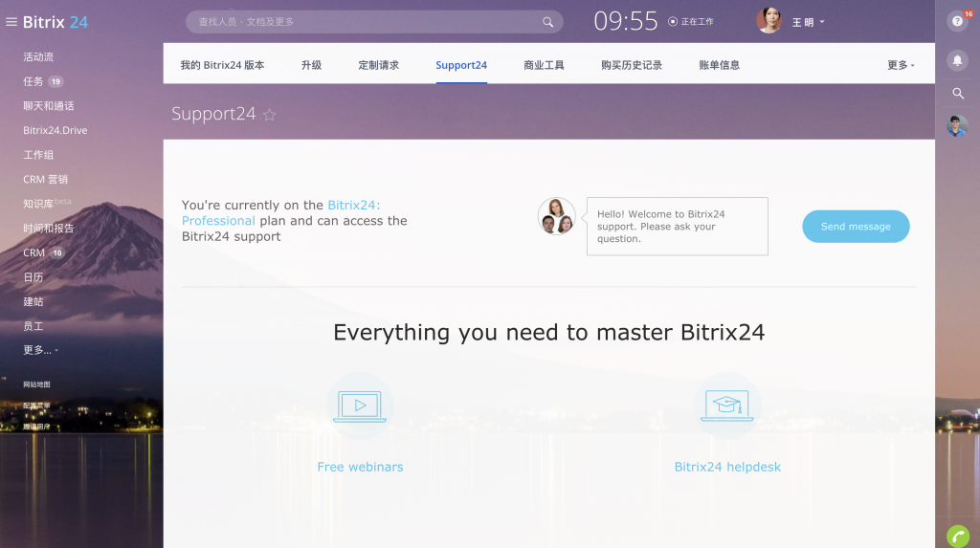Open 建站 in the left sidebar
The height and width of the screenshot is (548, 980).
click(x=33, y=301)
